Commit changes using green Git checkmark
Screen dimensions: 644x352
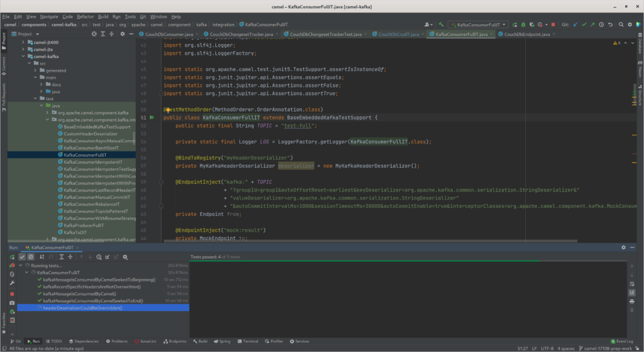584,25
